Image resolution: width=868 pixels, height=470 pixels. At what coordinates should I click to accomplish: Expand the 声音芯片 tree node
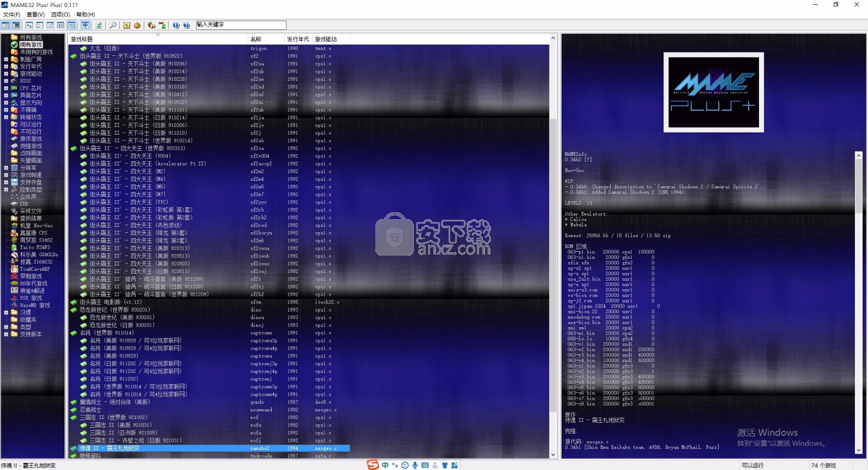pyautogui.click(x=6, y=96)
